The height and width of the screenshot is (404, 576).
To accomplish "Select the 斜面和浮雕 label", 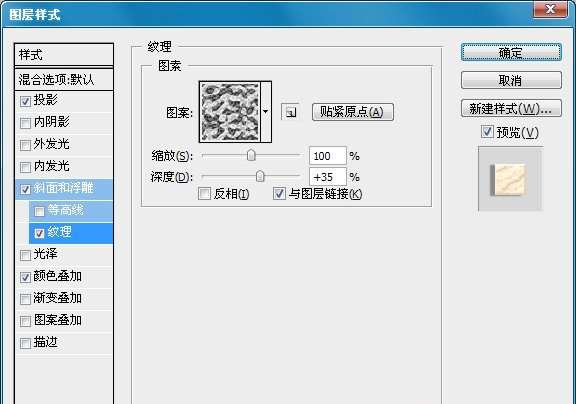I will (64, 188).
